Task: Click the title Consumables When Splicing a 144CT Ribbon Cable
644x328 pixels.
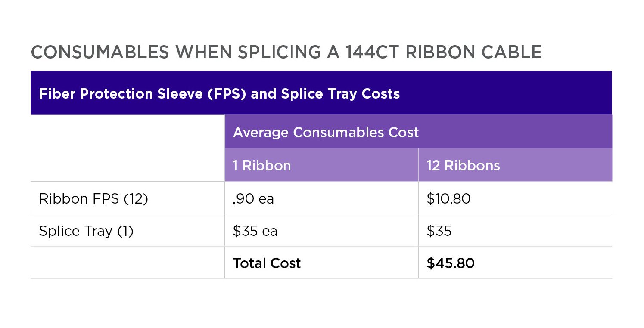Action: point(286,52)
